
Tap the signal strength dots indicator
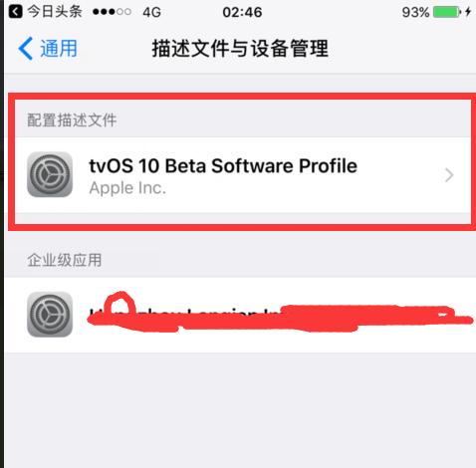click(x=112, y=12)
